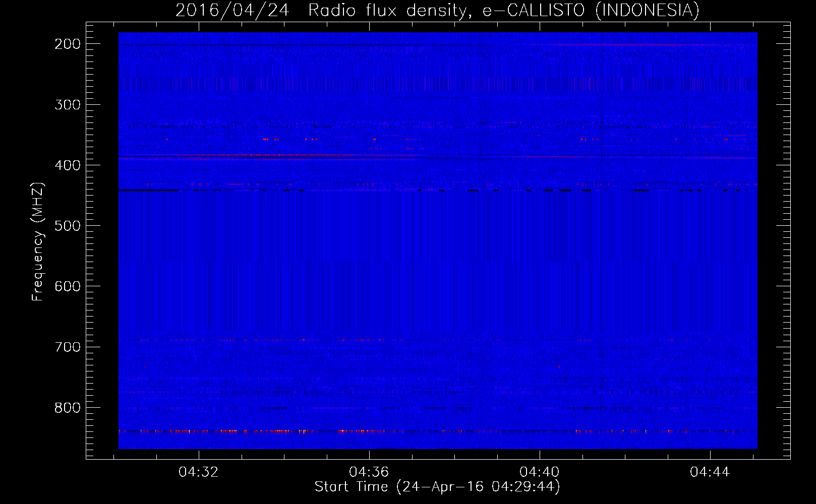Select the 500 frequency tick label
The image size is (816, 504).
[x=68, y=226]
